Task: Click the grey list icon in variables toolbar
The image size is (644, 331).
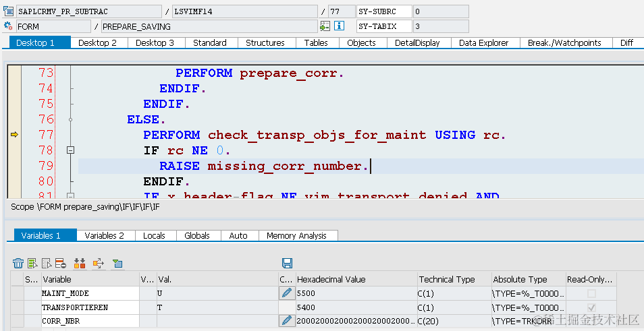Action: click(x=47, y=264)
